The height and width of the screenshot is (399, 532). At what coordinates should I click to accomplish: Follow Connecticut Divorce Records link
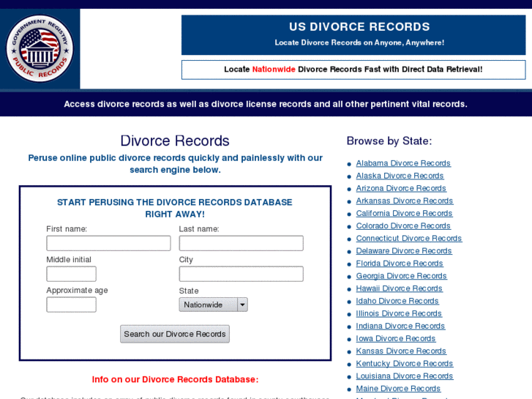[409, 239]
